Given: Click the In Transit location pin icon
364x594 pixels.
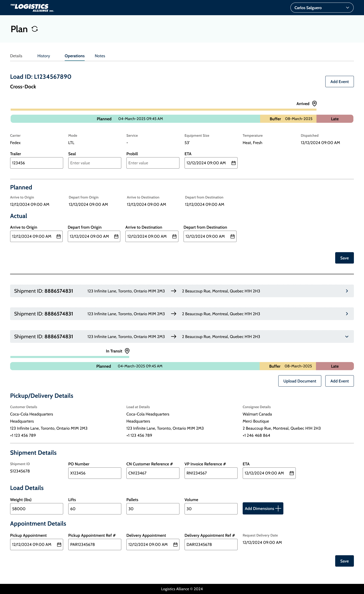Looking at the screenshot, I should pyautogui.click(x=127, y=351).
